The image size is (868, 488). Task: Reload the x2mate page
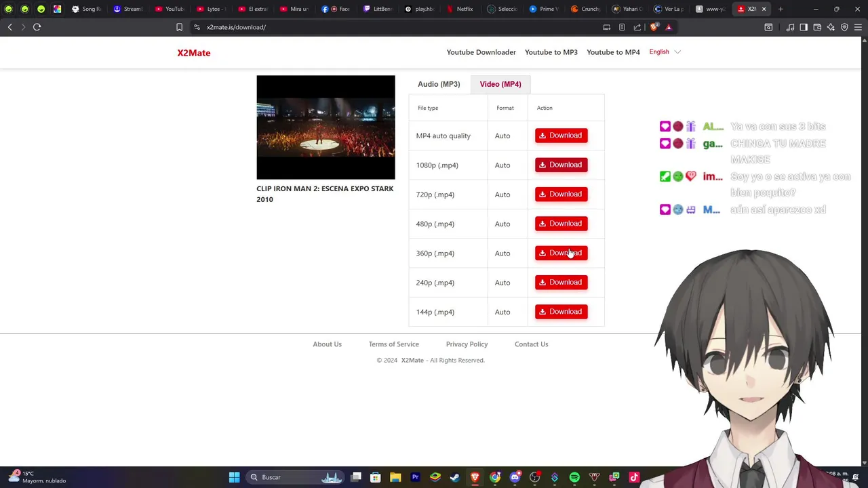pos(37,27)
